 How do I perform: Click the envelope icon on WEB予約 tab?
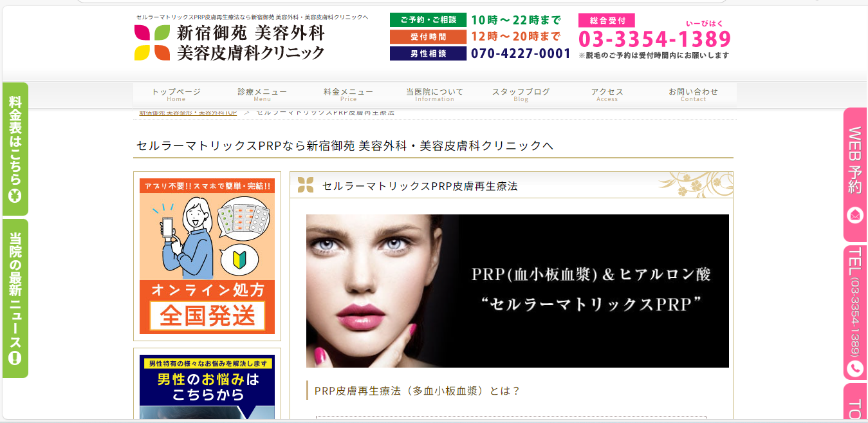tap(855, 215)
